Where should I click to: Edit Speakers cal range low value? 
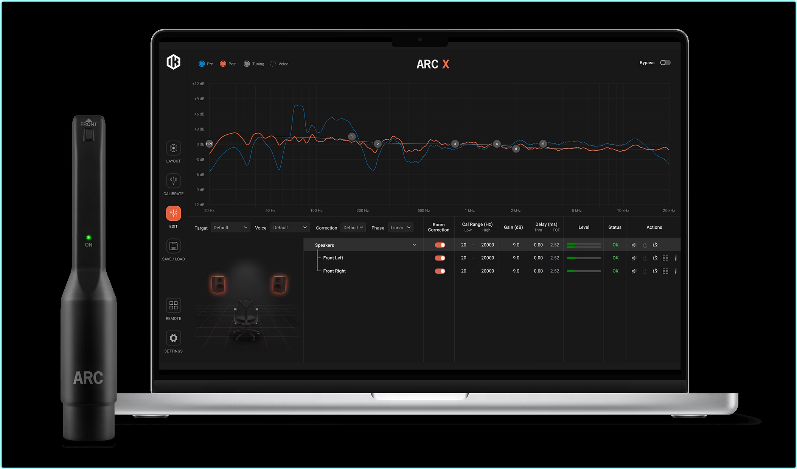(x=464, y=245)
